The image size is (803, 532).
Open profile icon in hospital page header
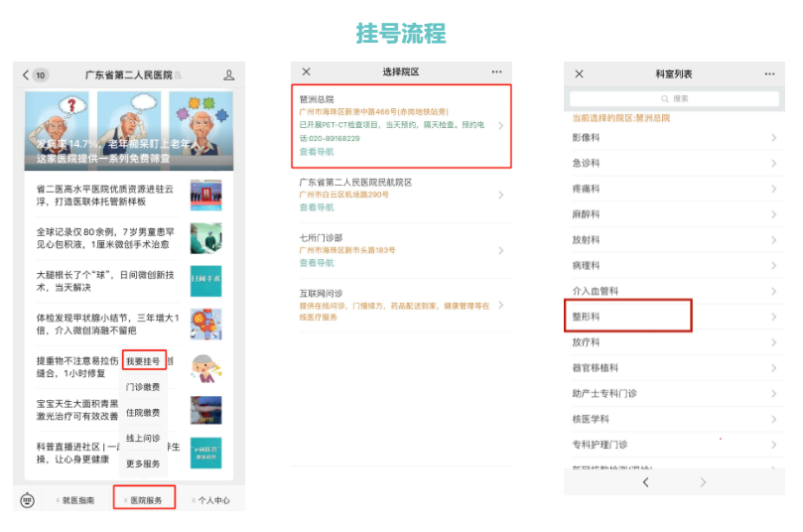pos(229,75)
